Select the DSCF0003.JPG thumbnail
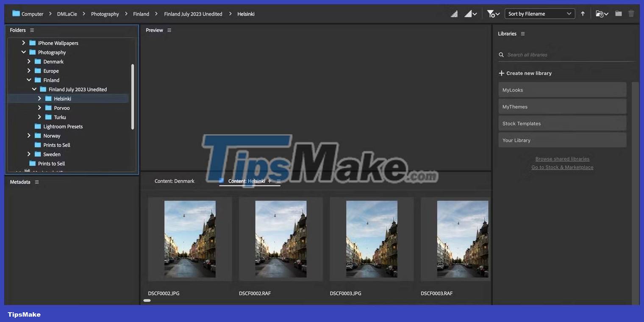The height and width of the screenshot is (322, 644). pyautogui.click(x=372, y=239)
